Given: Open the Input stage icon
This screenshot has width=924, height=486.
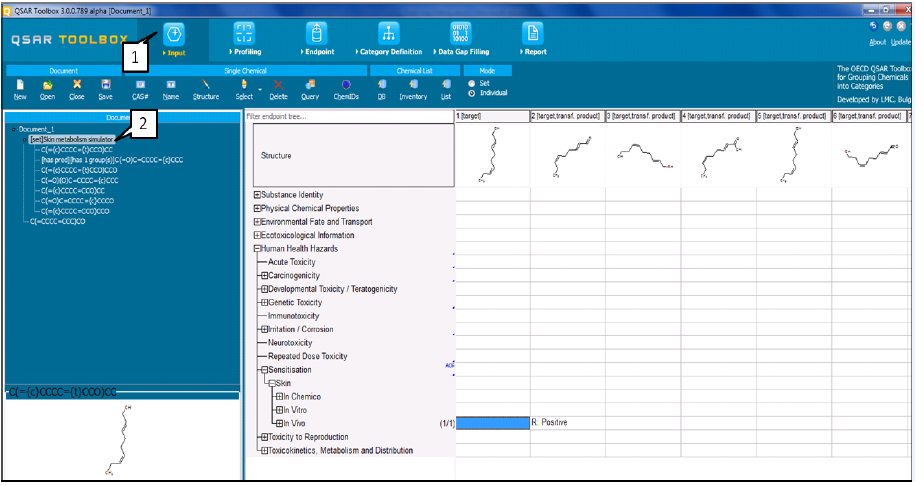Looking at the screenshot, I should click(174, 34).
